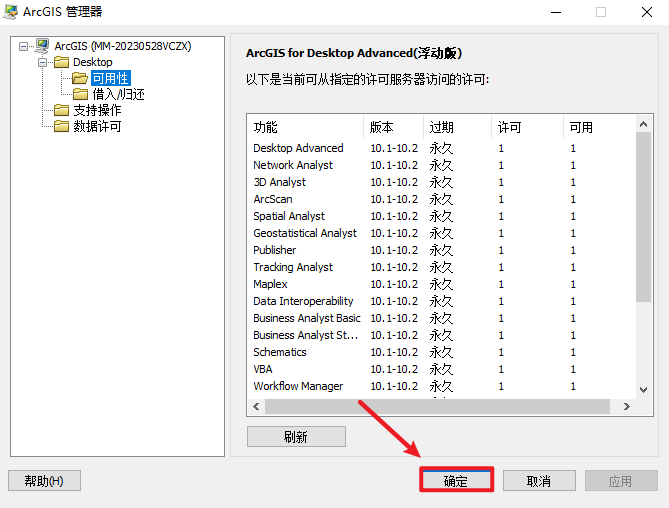This screenshot has width=669, height=508.
Task: Click the horizontal scrollbar right arrow
Action: [x=627, y=407]
